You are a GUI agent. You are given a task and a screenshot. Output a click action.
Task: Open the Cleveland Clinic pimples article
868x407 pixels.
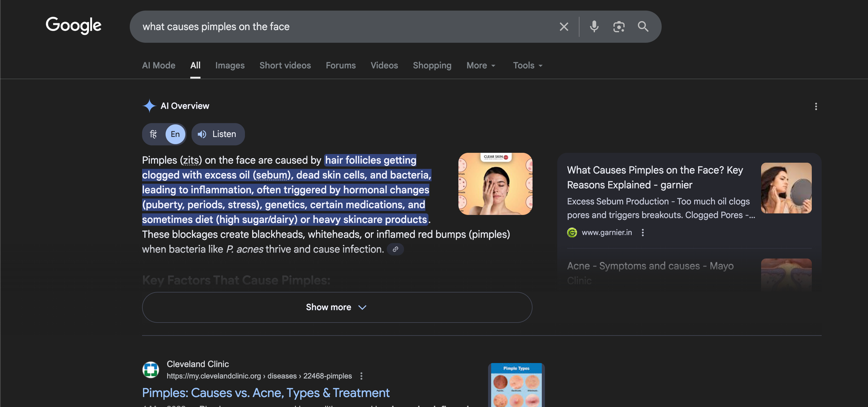coord(266,393)
